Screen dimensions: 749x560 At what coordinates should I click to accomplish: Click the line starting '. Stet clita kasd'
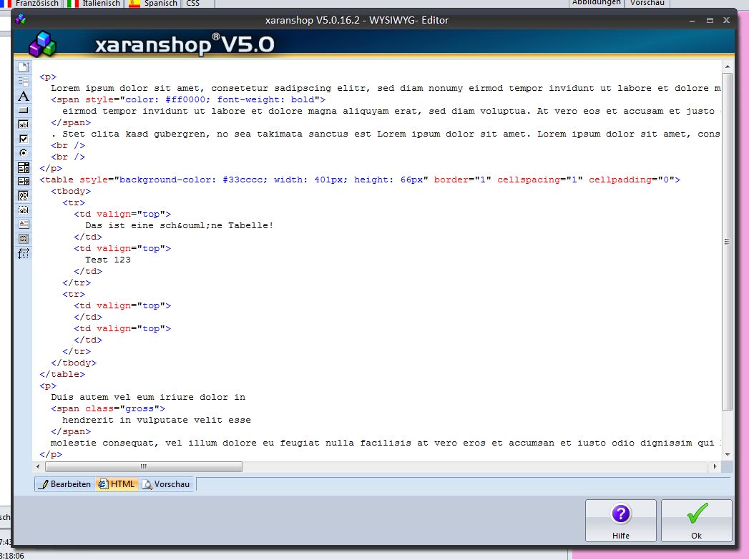386,134
